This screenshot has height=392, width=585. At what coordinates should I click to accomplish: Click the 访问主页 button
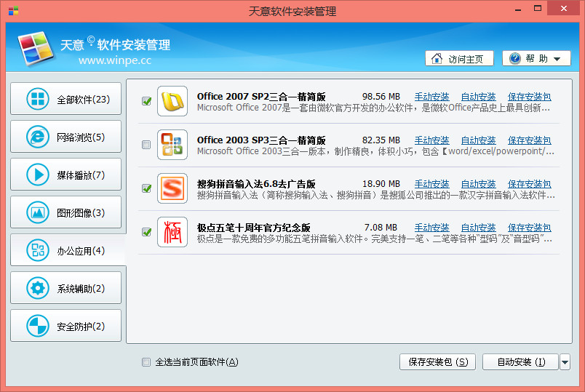tap(459, 59)
